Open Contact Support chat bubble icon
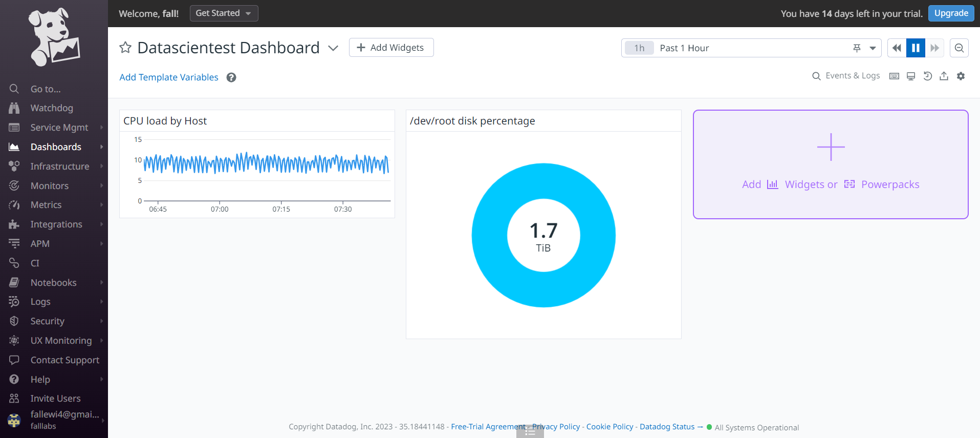The height and width of the screenshot is (438, 980). (x=14, y=360)
